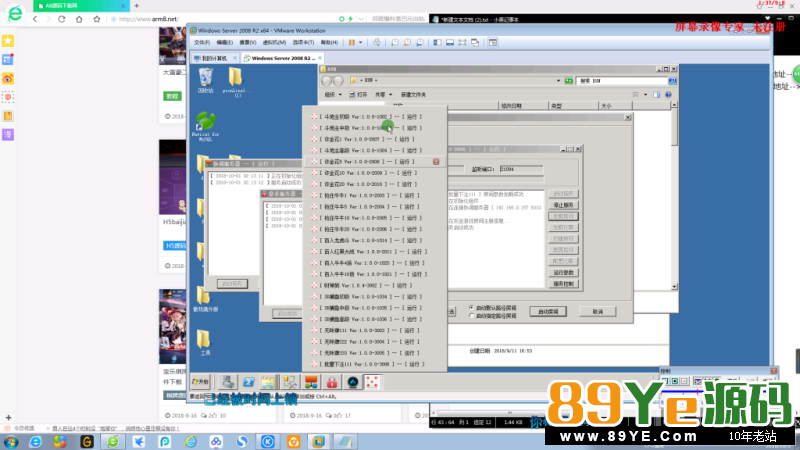Select the Windows Server 2008 R2 tab
This screenshot has width=800, height=450.
tap(283, 58)
